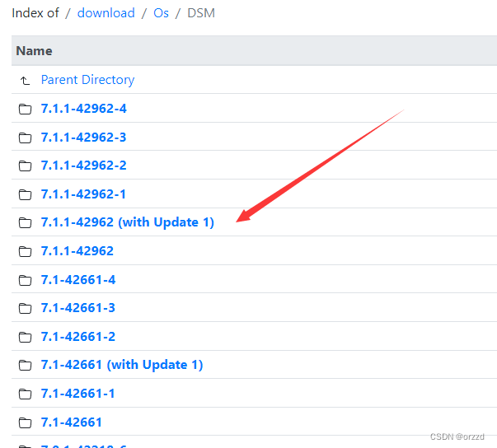This screenshot has height=448, width=497.
Task: Click folder icon next to 7.1-42661-3
Action: (x=25, y=308)
